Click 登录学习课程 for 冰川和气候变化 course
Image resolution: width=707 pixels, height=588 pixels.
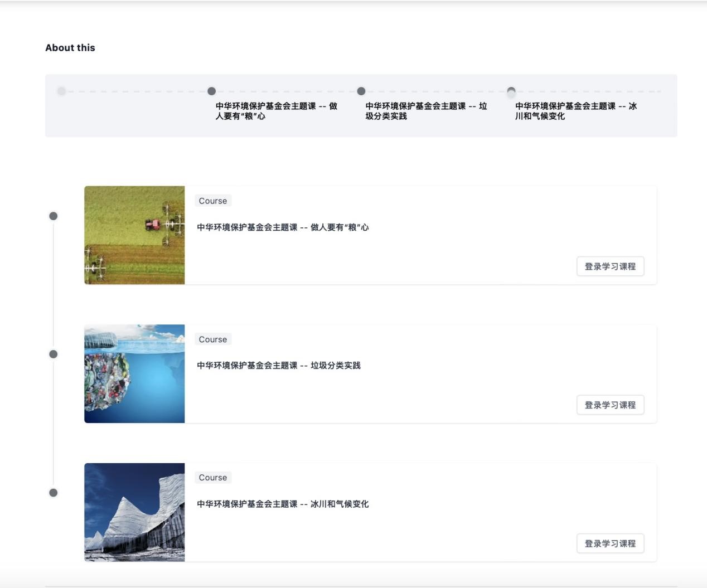(611, 543)
